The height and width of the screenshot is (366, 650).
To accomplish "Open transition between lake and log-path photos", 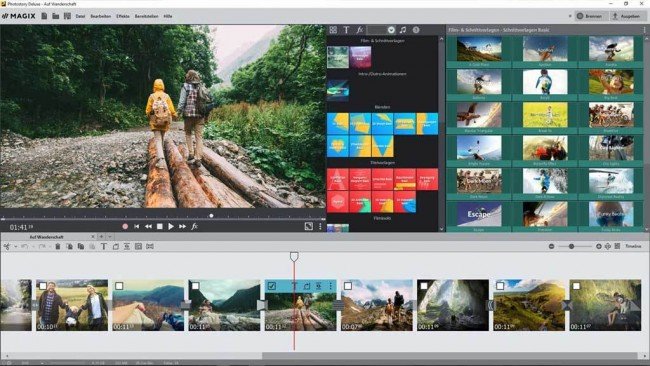I will point(262,305).
